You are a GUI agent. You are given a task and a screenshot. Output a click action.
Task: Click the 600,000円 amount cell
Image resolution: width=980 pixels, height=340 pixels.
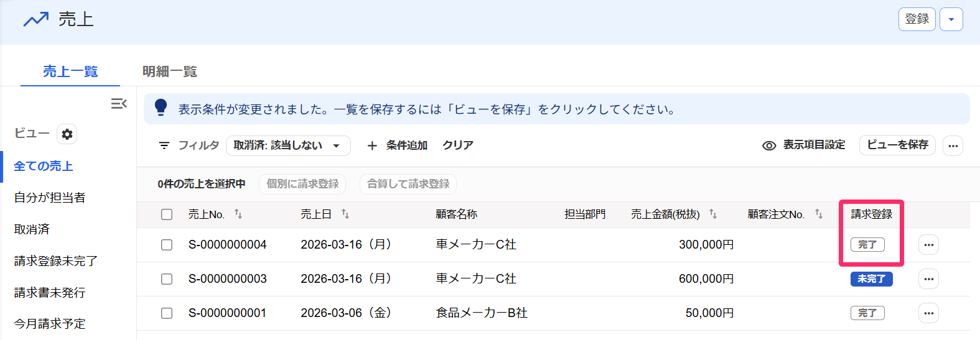[706, 279]
